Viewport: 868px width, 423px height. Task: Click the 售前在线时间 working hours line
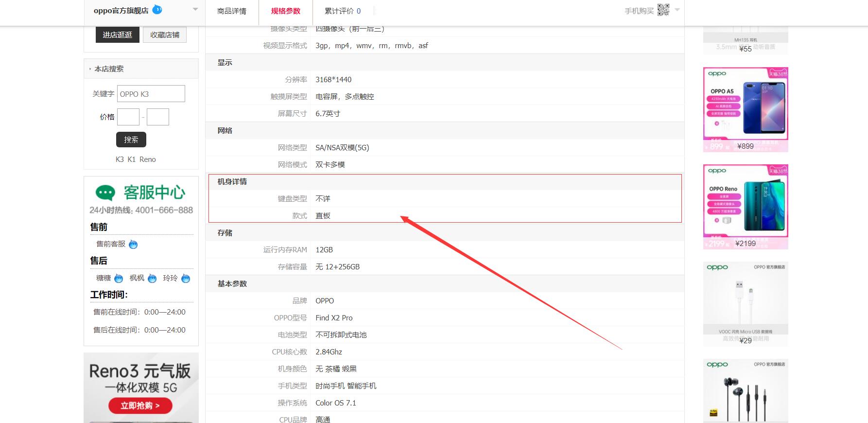[x=139, y=312]
